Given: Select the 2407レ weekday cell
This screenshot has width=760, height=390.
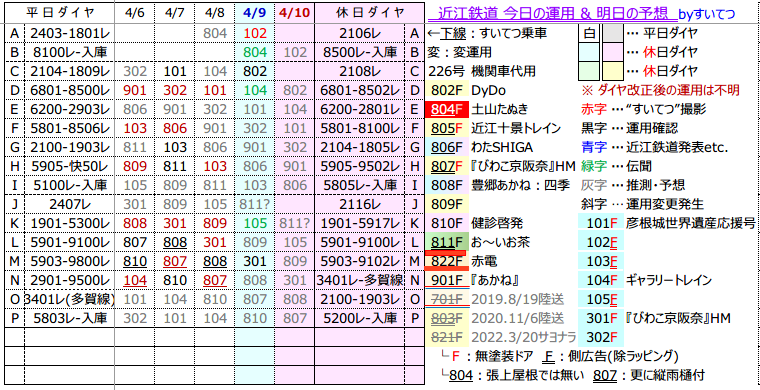Looking at the screenshot, I should click(x=70, y=204).
